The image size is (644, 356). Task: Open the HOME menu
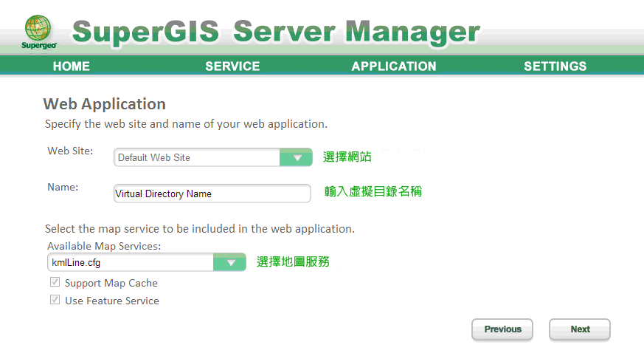pos(71,66)
